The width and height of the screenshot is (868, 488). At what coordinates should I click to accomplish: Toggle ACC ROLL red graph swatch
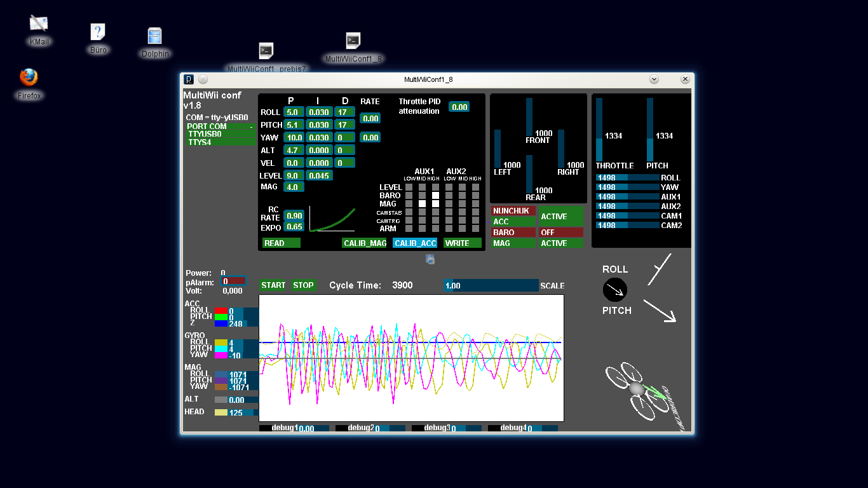(x=220, y=311)
